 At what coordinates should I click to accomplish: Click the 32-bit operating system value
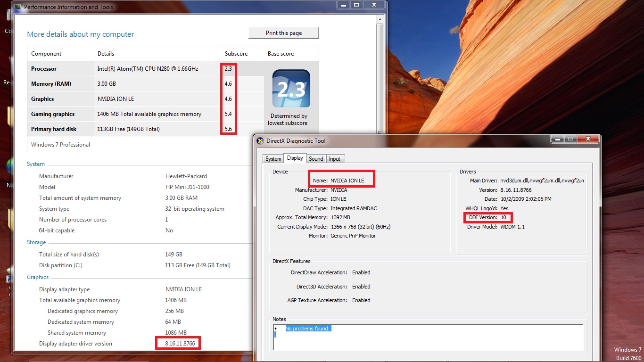(x=195, y=209)
